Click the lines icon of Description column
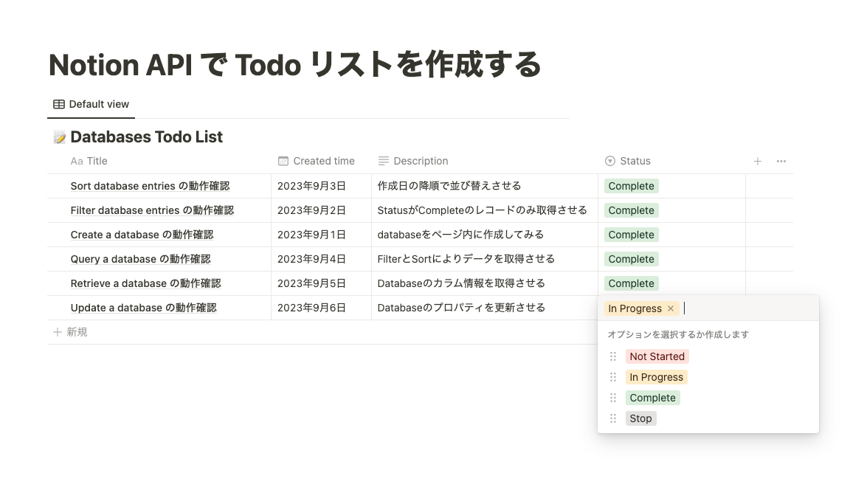Screen dimensions: 864x504 pos(384,162)
